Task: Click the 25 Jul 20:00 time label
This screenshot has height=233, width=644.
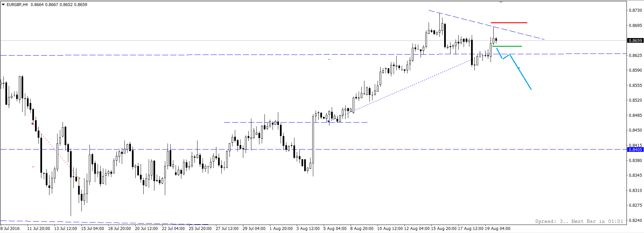Action: point(200,229)
